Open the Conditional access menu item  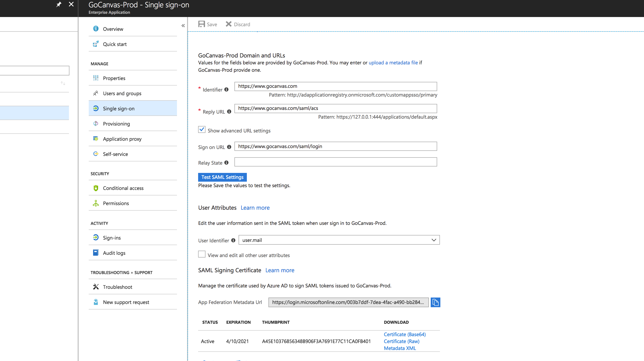pos(133,188)
